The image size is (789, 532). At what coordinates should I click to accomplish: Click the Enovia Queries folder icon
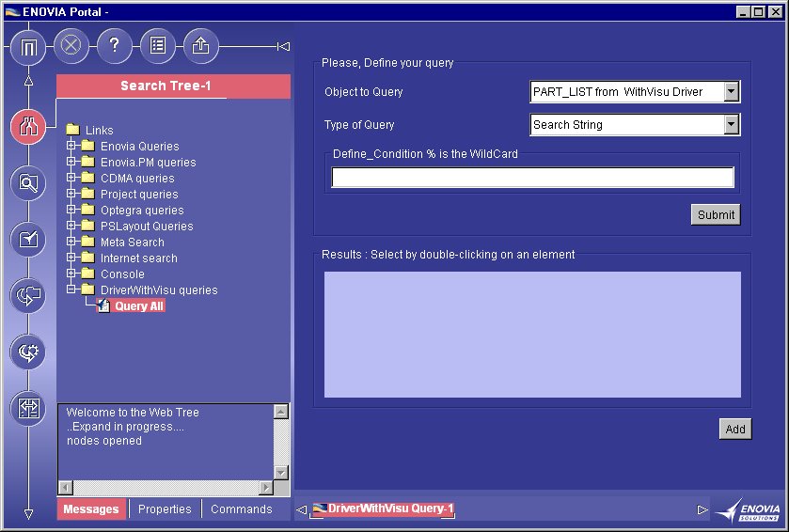point(88,146)
